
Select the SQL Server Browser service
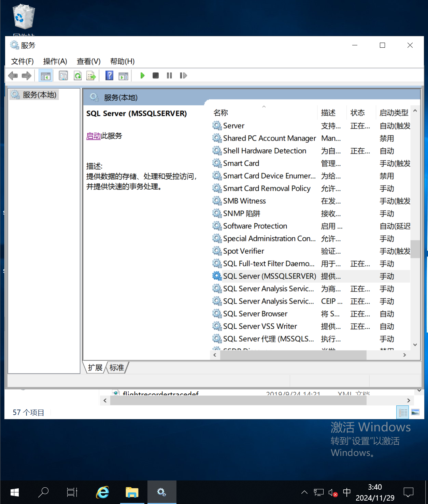coord(311,314)
